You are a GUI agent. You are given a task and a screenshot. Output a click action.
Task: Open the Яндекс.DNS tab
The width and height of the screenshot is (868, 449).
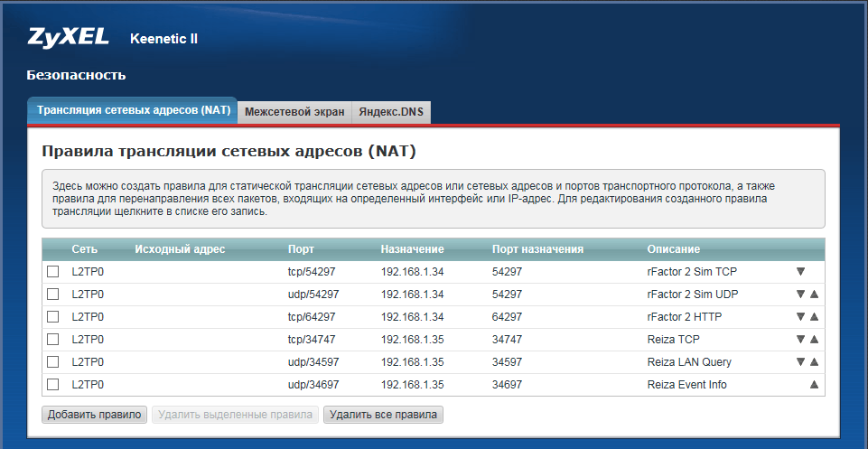[391, 112]
